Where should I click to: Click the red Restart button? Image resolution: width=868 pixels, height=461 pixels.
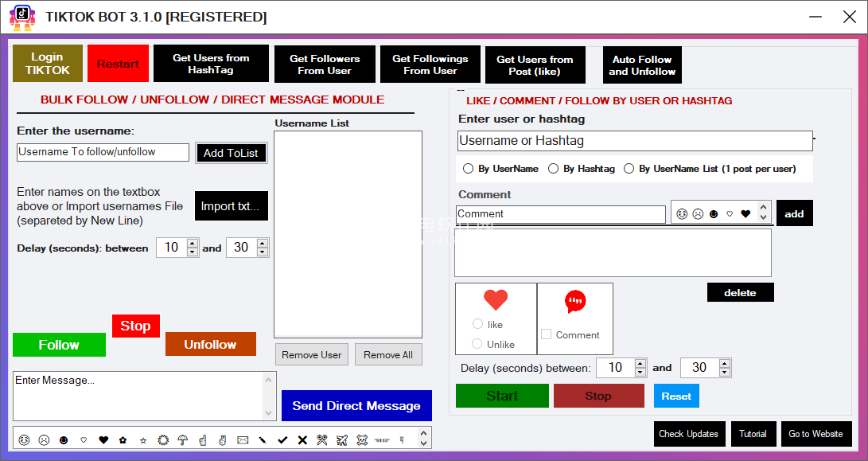pos(118,63)
